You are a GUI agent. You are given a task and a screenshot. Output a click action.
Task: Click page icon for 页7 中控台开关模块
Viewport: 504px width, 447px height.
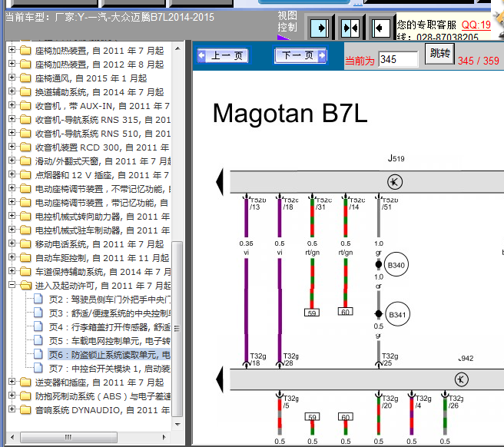38,368
